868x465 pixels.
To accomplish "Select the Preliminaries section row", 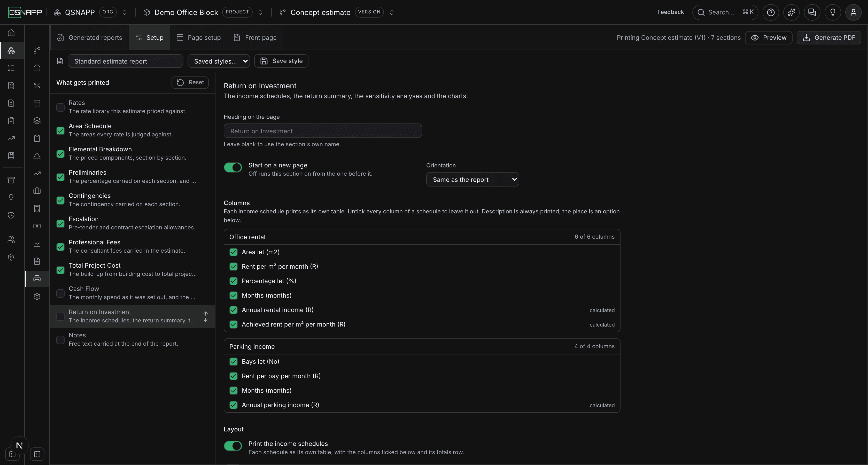I will [133, 176].
